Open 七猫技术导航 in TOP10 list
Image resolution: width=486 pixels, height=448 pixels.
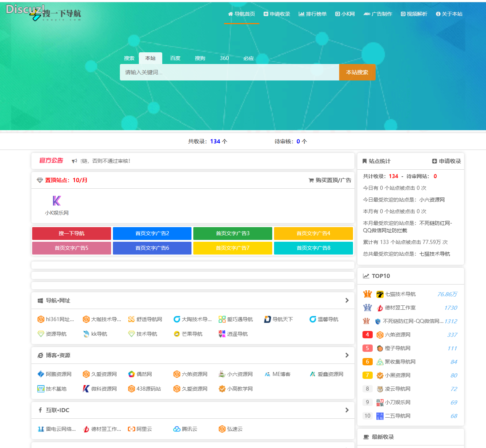click(x=400, y=294)
